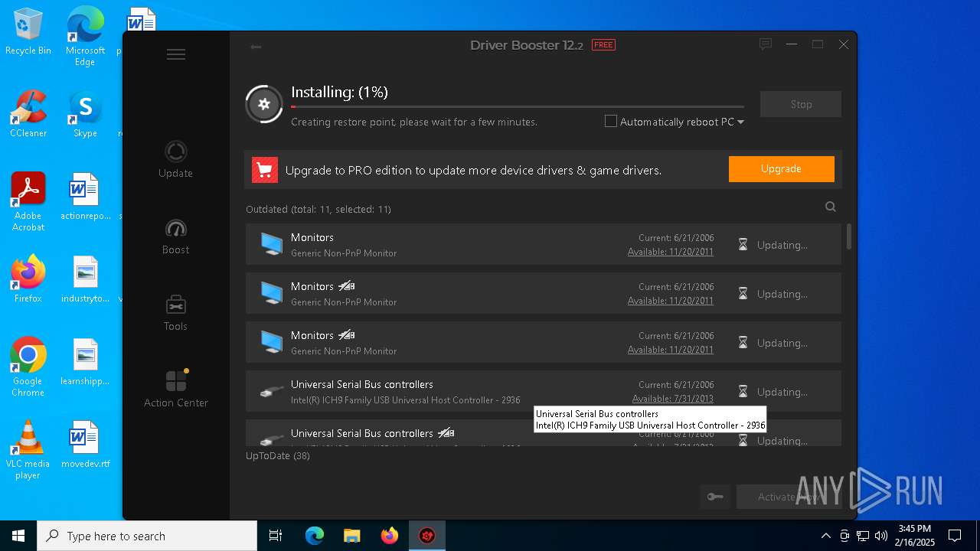
Task: Click the driver list vertical scrollbar
Action: click(x=848, y=236)
